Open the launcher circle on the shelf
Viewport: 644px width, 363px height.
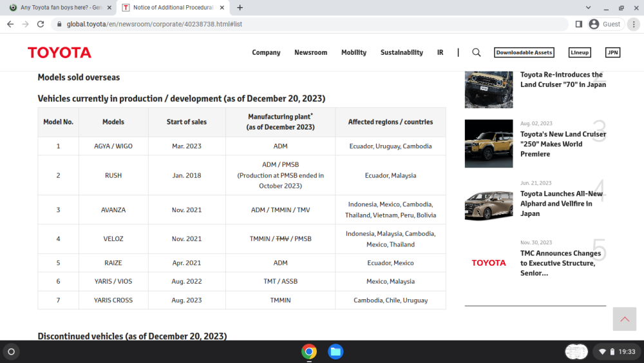point(12,352)
